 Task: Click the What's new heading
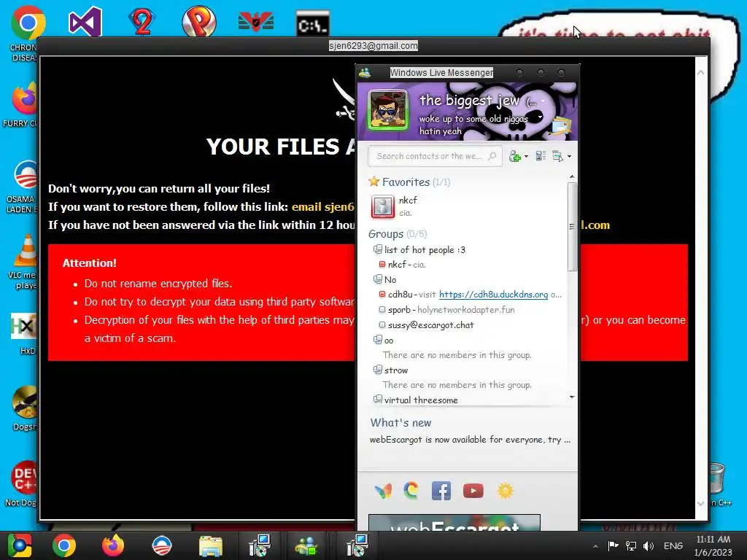coord(400,423)
